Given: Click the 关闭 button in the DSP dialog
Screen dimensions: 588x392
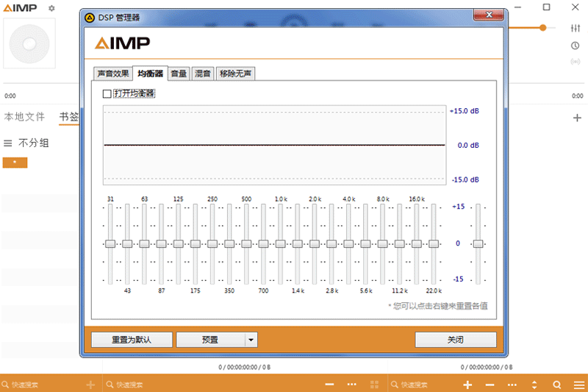Looking at the screenshot, I should coord(455,340).
